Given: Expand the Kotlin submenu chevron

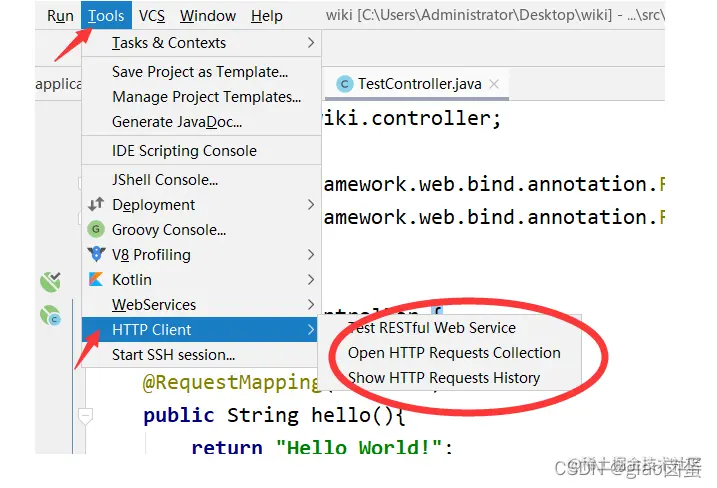Looking at the screenshot, I should point(311,279).
